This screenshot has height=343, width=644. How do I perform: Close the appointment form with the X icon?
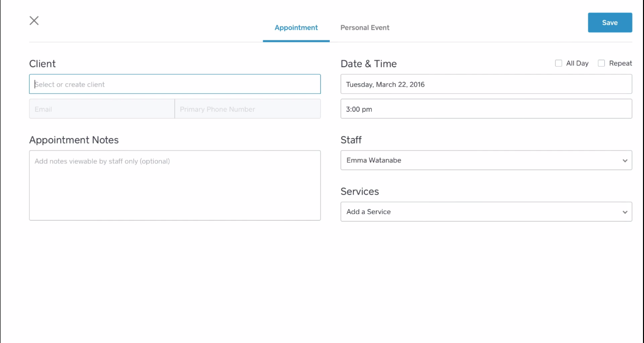click(34, 21)
